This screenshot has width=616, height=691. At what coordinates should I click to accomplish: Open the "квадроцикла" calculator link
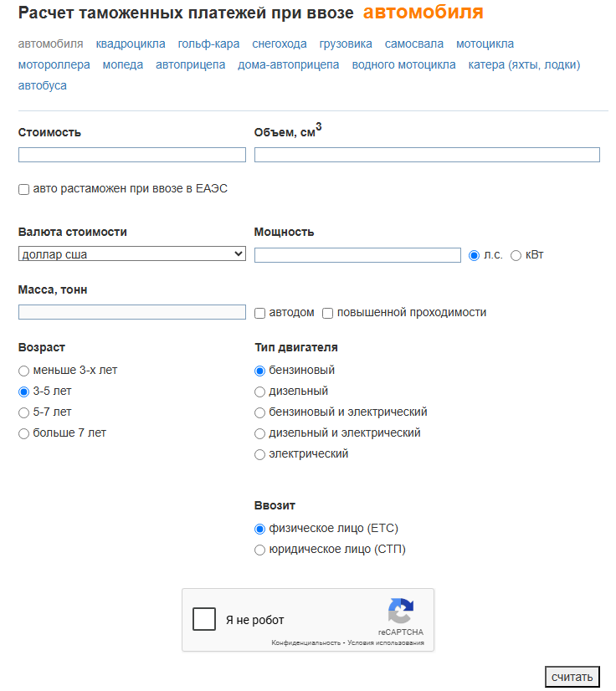131,44
